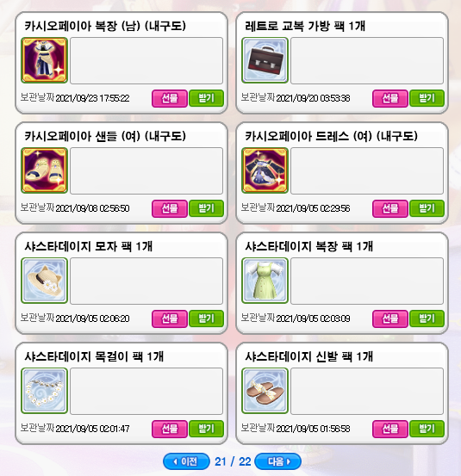Receive the 카시오페이아 샌들 (여) with 받기
Image resolution: width=461 pixels, height=476 pixels.
point(206,208)
